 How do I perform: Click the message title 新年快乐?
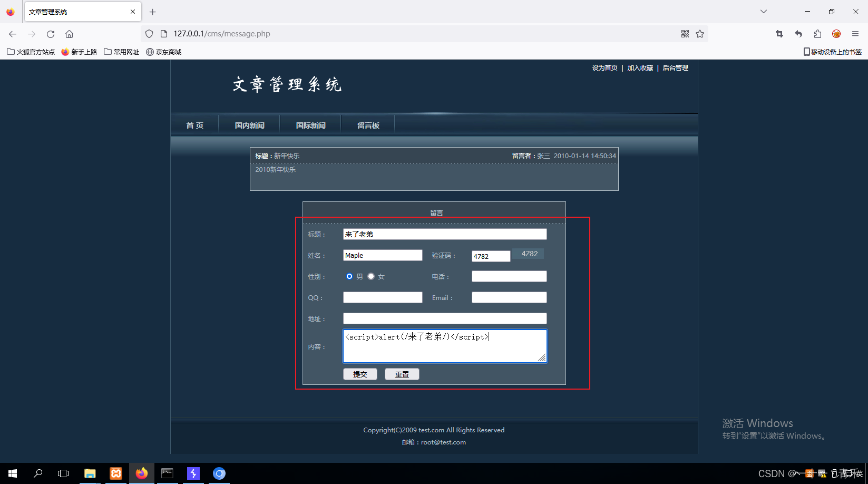(287, 156)
